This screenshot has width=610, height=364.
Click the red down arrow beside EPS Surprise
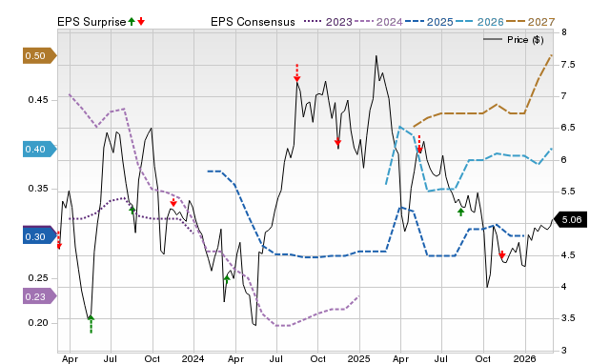pos(141,22)
